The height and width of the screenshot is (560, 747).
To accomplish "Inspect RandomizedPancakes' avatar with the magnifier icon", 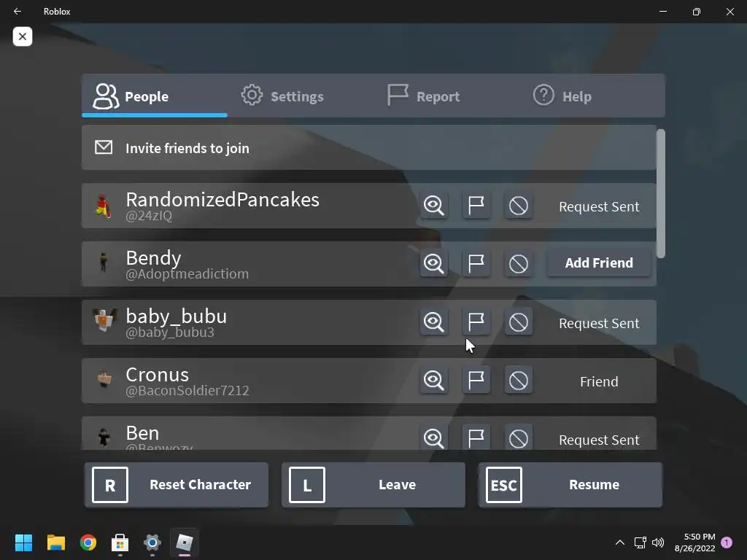I will click(x=433, y=206).
